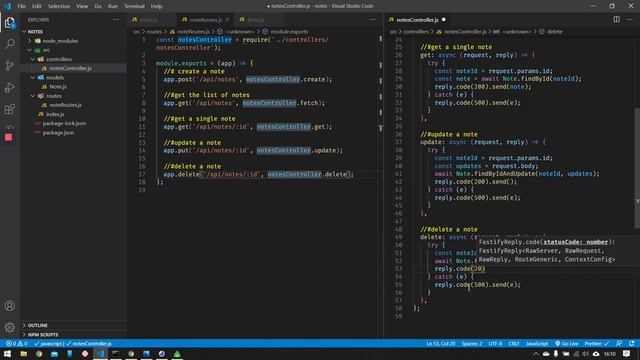640x360 pixels.
Task: Open the Search view in the activity bar
Action: pos(9,44)
